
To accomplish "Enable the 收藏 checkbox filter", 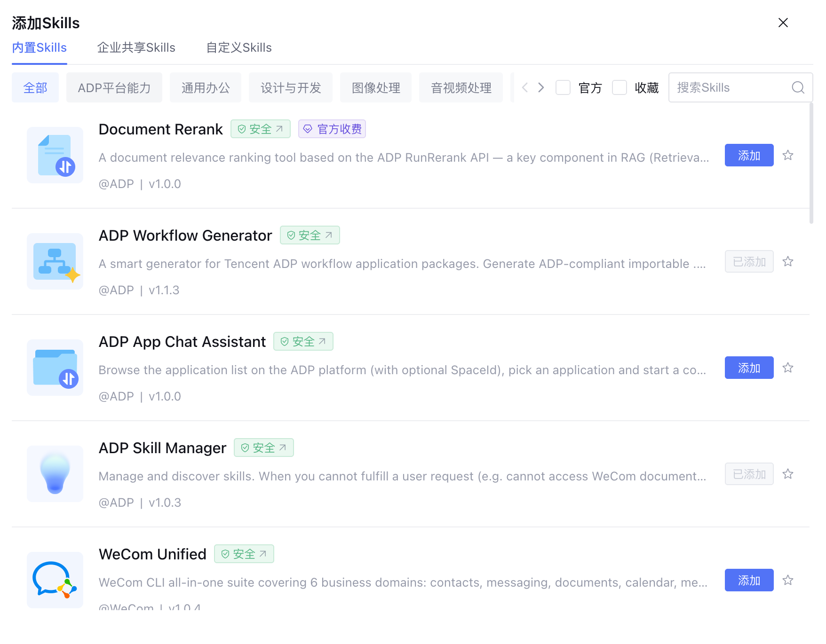I will (619, 87).
